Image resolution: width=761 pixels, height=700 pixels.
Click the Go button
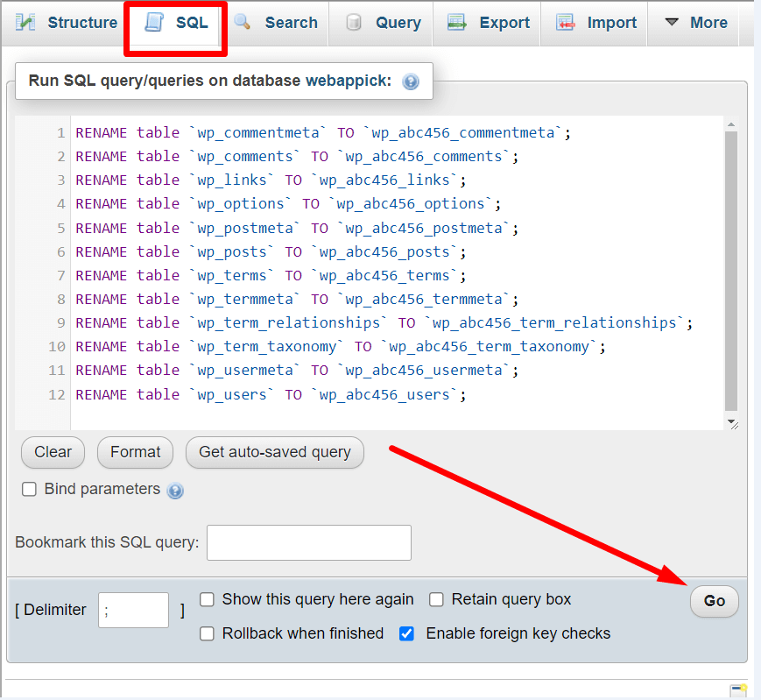715,602
